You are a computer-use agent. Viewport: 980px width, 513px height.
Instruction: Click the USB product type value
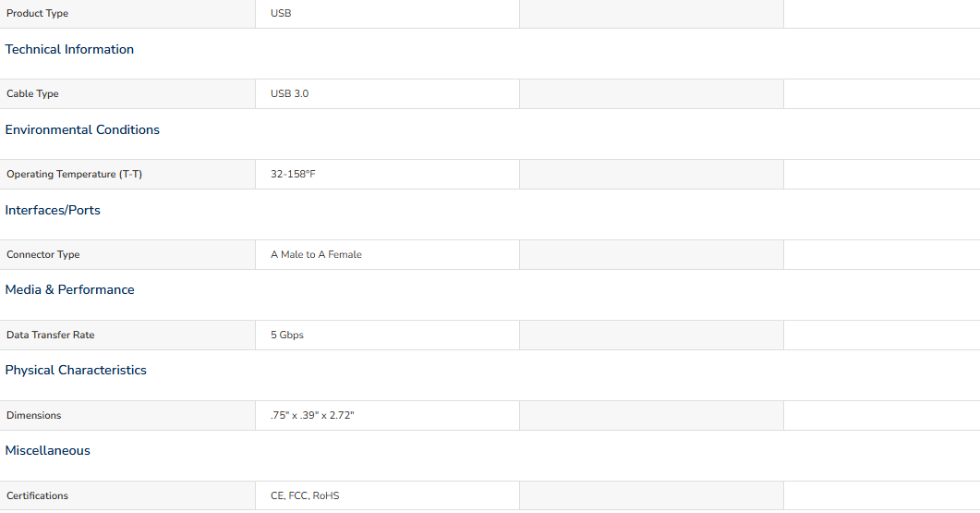point(281,13)
